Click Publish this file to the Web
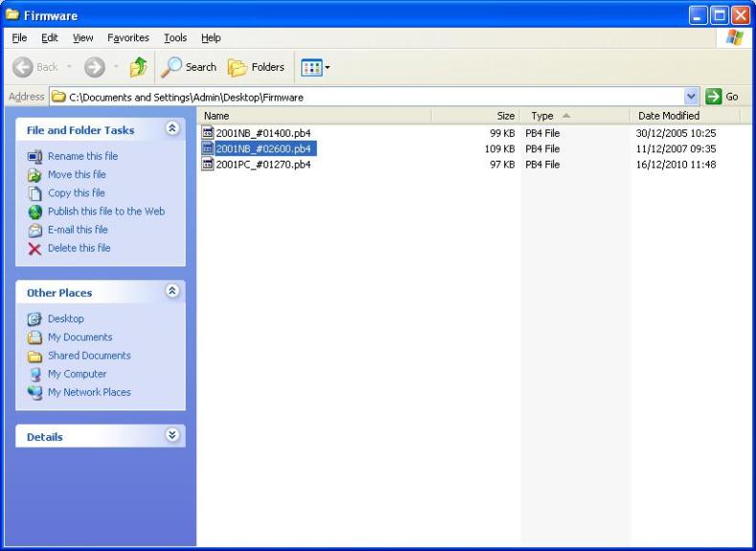 105,211
